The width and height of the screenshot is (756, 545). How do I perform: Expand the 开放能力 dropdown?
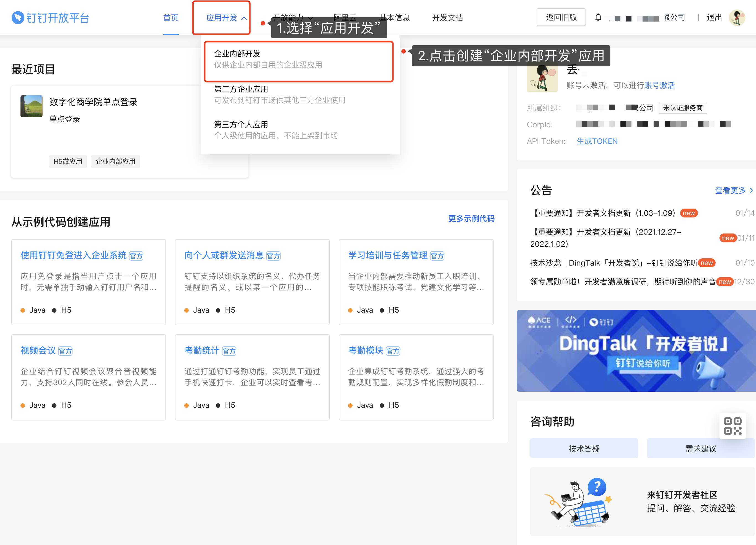point(310,18)
